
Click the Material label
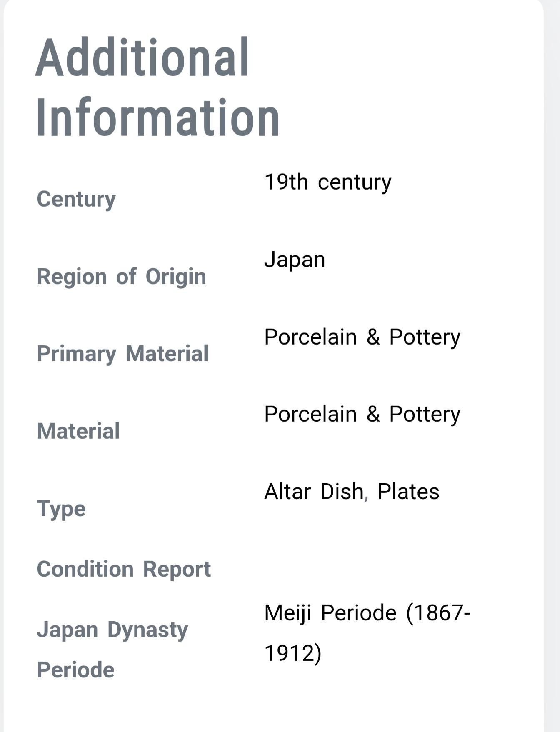pos(78,431)
